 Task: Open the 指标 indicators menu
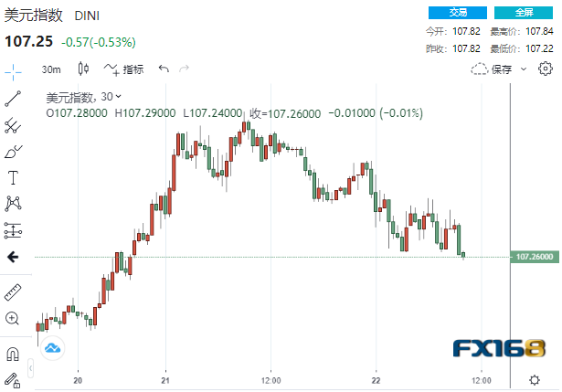pos(124,69)
